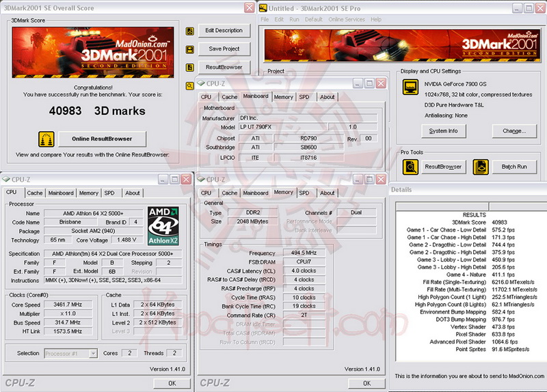The width and height of the screenshot is (547, 392).
Task: Click the 3DMark2001 SE Pro title bar icon
Action: tap(263, 8)
